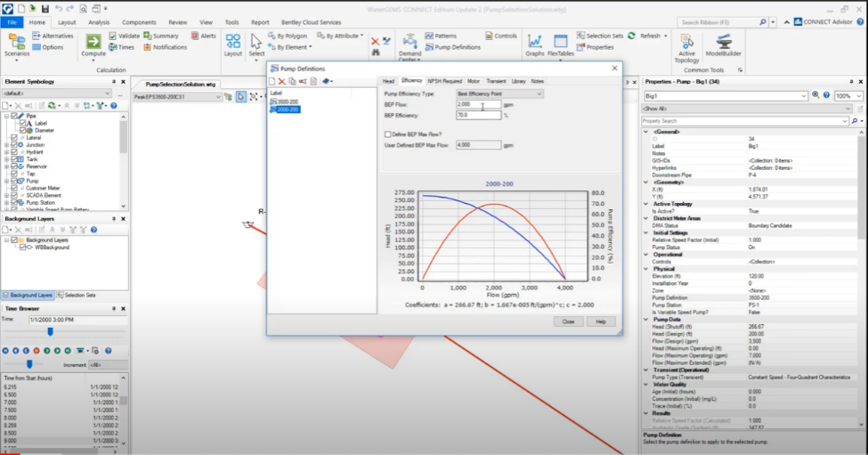The image size is (868, 455).
Task: Click the Active Topology icon
Action: pyautogui.click(x=686, y=41)
